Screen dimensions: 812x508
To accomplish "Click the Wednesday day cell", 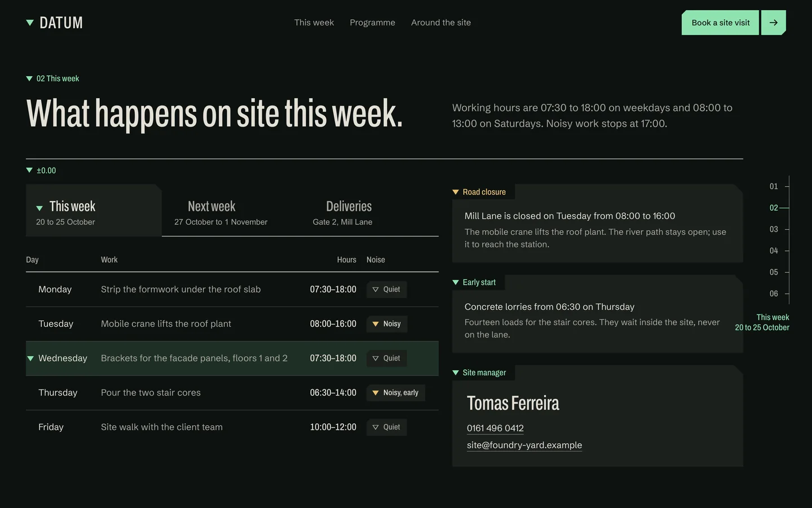I will (63, 358).
